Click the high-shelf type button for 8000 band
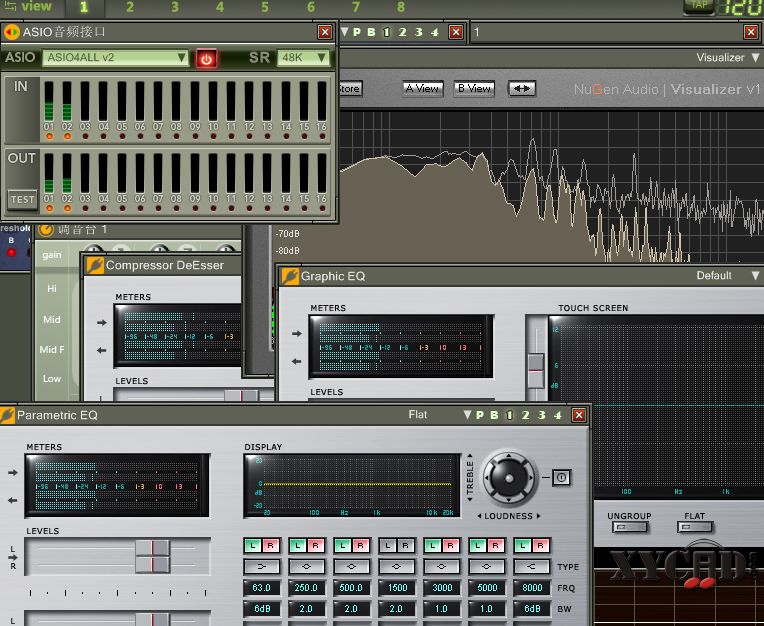This screenshot has height=626, width=764. 532,567
